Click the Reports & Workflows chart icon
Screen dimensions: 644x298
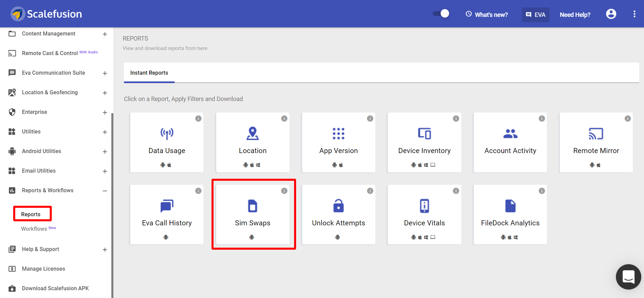tap(12, 190)
